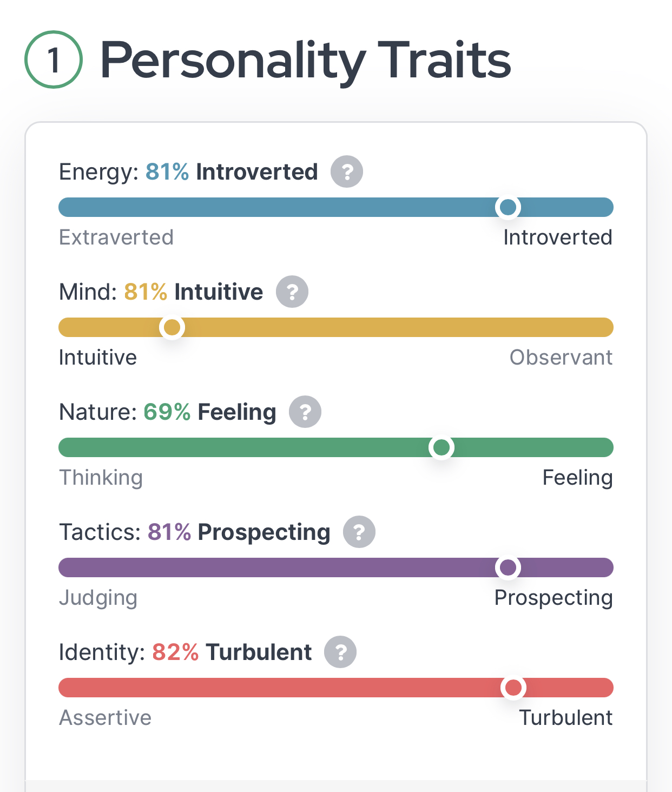Click the 69% Feeling result text
The width and height of the screenshot is (672, 792).
(210, 412)
